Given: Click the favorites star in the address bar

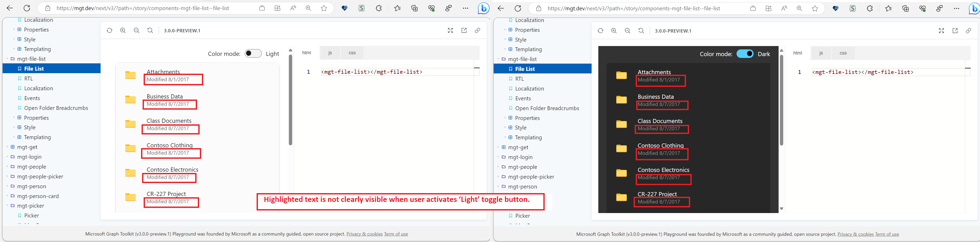Looking at the screenshot, I should pos(324,8).
